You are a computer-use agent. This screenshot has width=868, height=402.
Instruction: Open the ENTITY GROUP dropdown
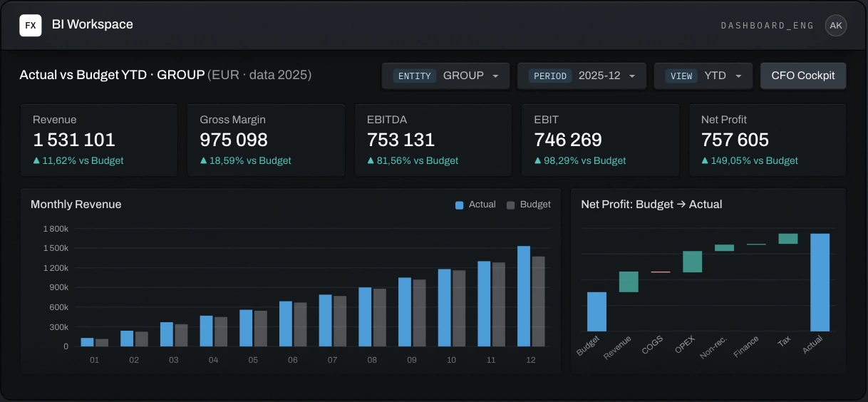click(445, 76)
